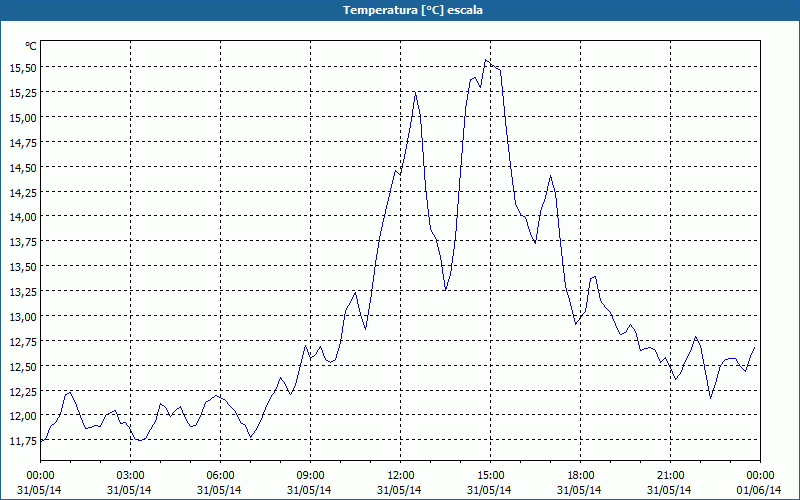The image size is (800, 500).
Task: Click the 13,00 y-axis label
Action: point(23,316)
